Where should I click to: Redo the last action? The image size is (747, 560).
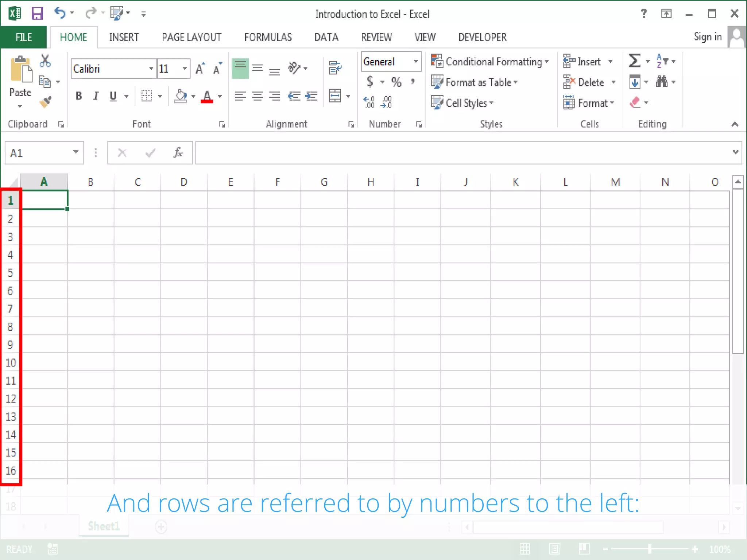90,13
